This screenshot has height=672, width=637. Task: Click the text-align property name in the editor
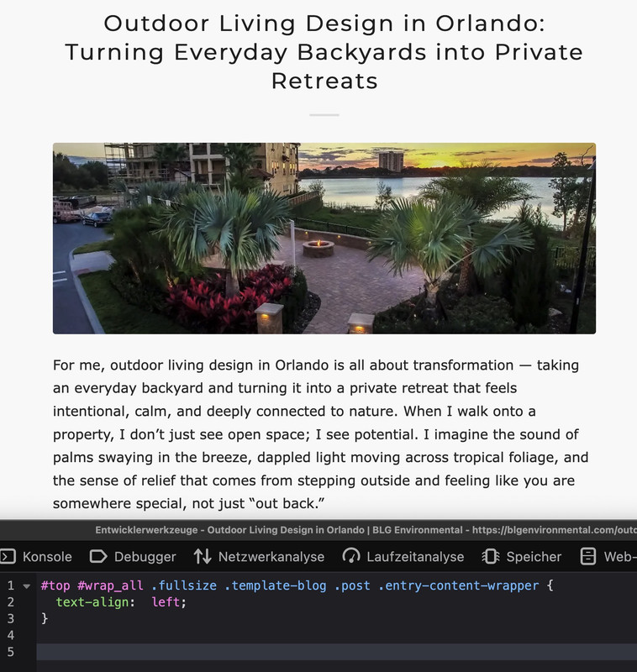pyautogui.click(x=93, y=602)
